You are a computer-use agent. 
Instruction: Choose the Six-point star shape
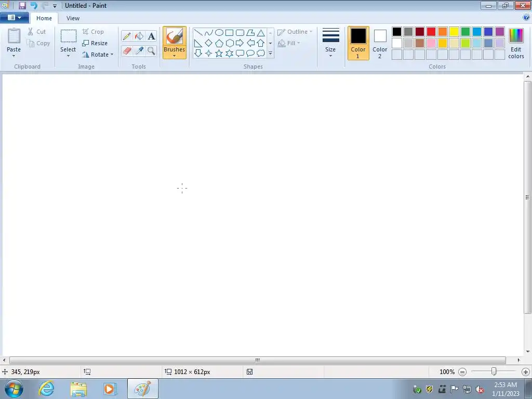point(229,54)
